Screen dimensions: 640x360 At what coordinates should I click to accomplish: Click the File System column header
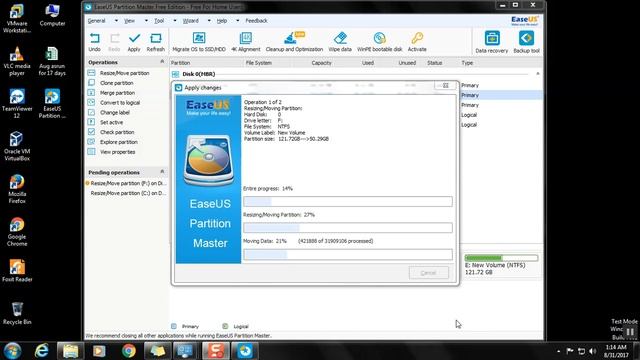click(x=259, y=63)
